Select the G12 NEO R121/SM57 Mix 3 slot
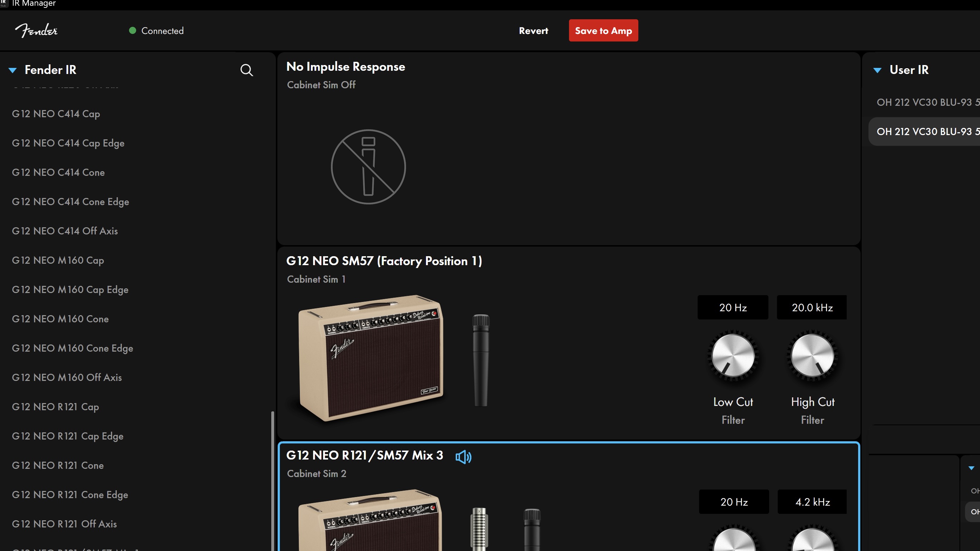 pyautogui.click(x=569, y=496)
